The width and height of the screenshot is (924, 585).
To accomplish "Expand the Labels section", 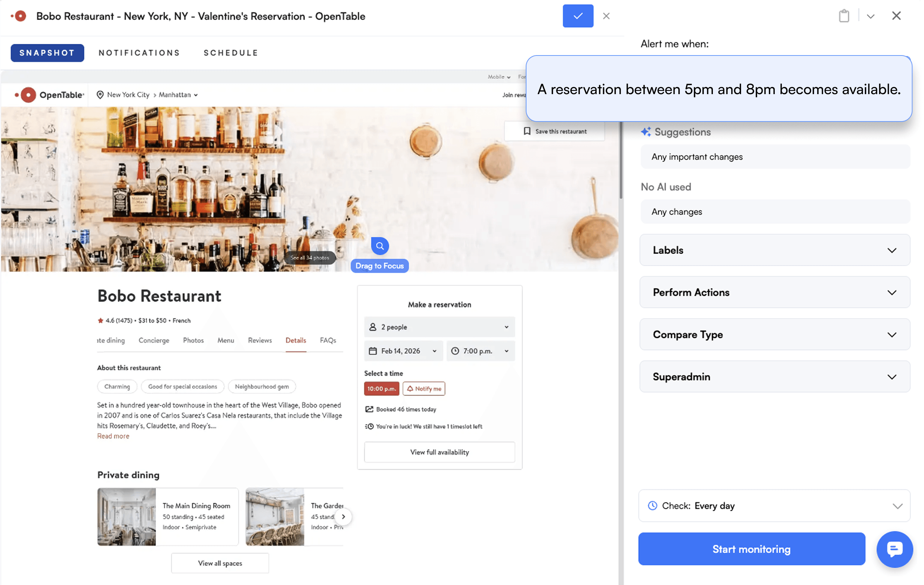I will tap(774, 250).
